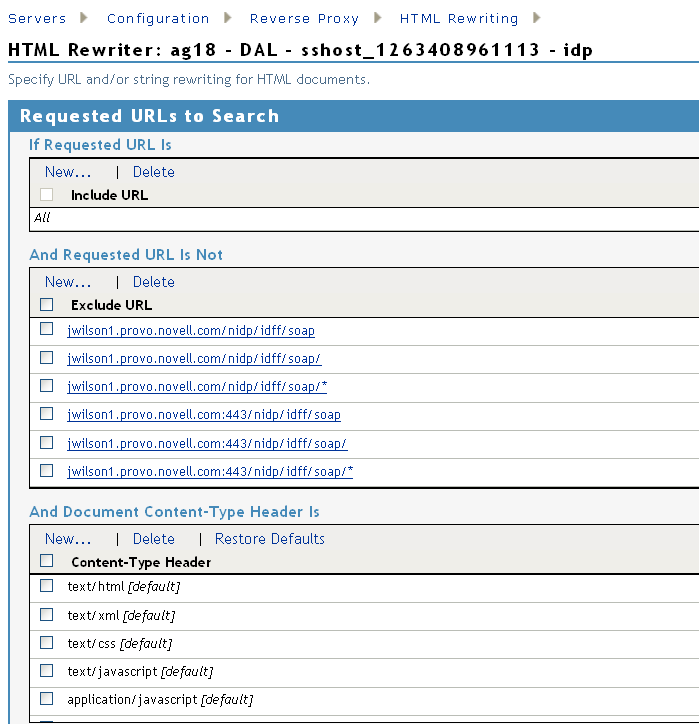Click New under If Requested URL Is

pyautogui.click(x=68, y=172)
